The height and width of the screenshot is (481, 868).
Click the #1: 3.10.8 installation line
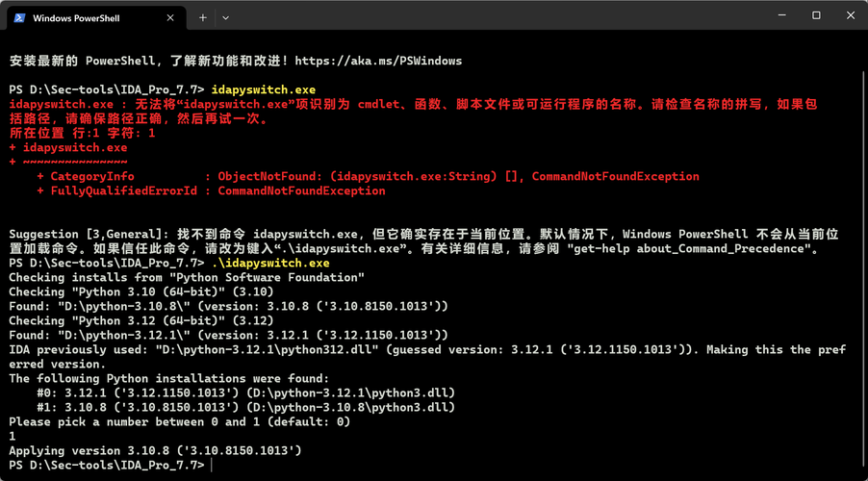point(245,407)
